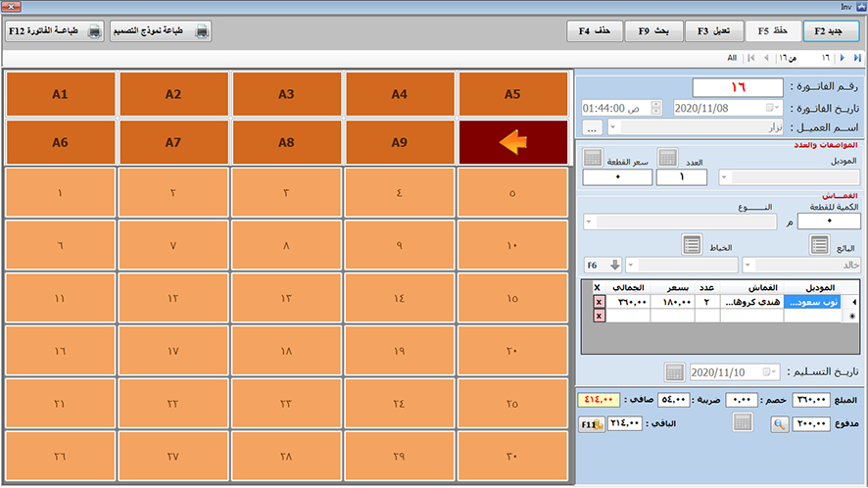
Task: Go to the last record in navigator
Action: 858,58
